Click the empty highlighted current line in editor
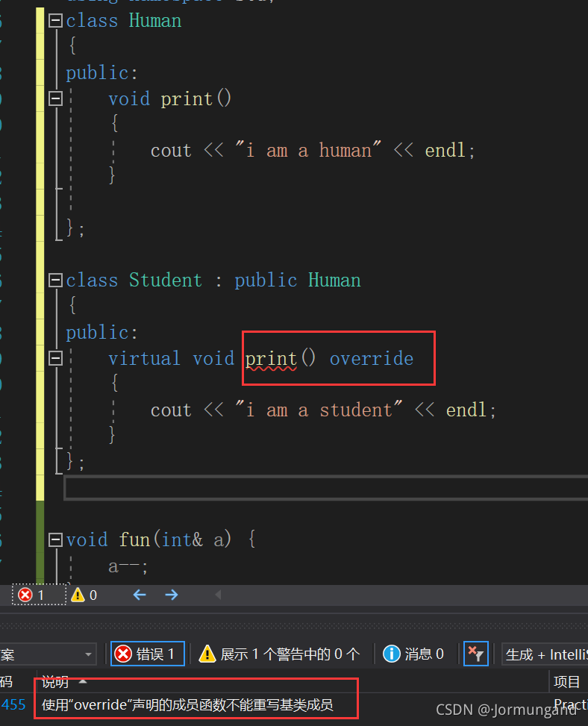 [326, 488]
